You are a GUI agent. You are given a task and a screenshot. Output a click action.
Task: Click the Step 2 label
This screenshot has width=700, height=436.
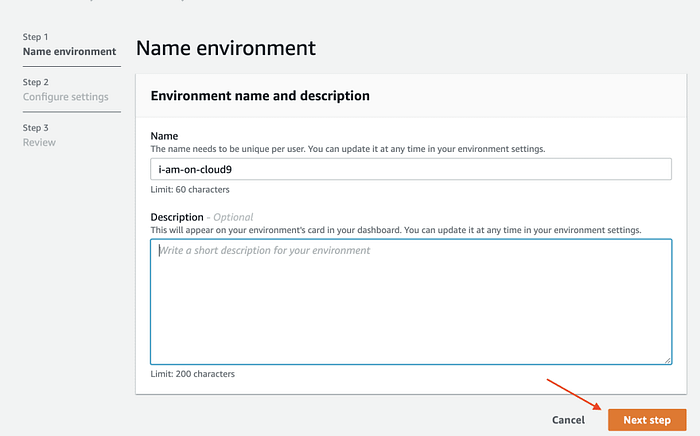(36, 83)
